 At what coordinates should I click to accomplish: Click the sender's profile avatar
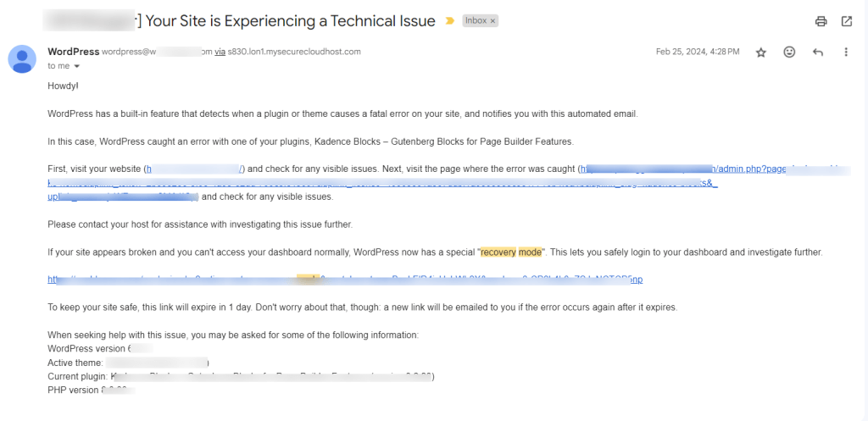coord(22,58)
